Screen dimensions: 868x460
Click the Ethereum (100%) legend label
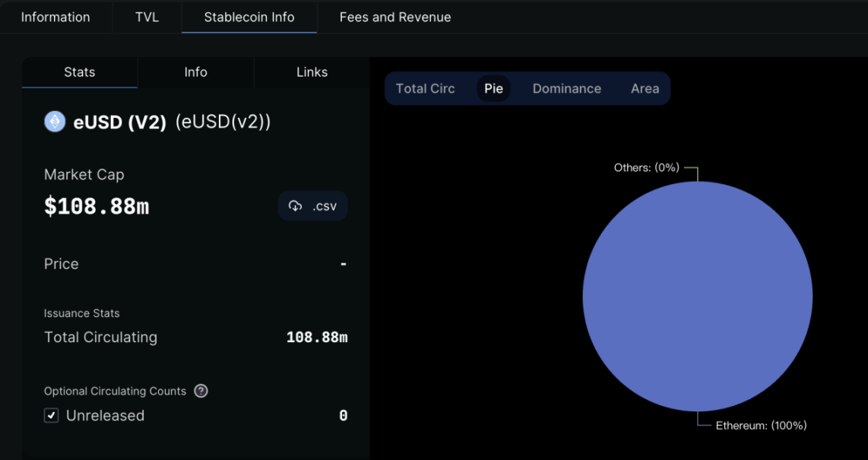(x=763, y=426)
